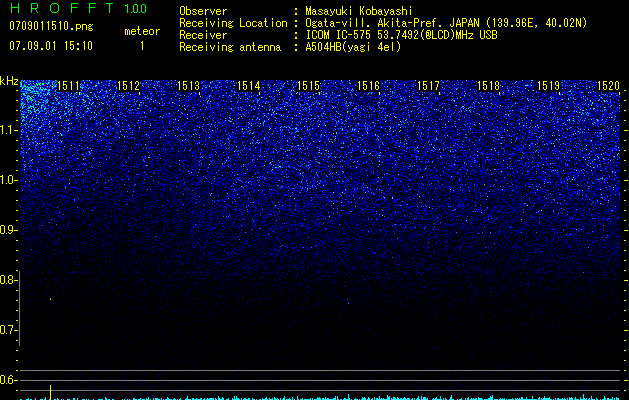This screenshot has height=400, width=629.
Task: Click the 0.7 frequency axis label
Action: pos(8,330)
